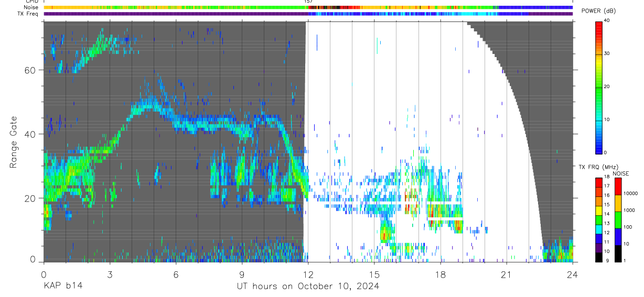Click the 17 tick on TX FRQ scale
This screenshot has height=297, width=644.
(x=607, y=186)
